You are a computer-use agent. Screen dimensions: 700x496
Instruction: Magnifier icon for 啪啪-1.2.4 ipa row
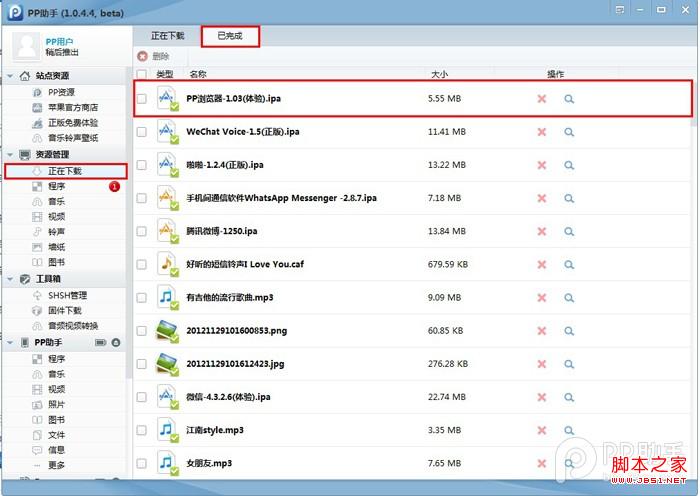coord(569,165)
